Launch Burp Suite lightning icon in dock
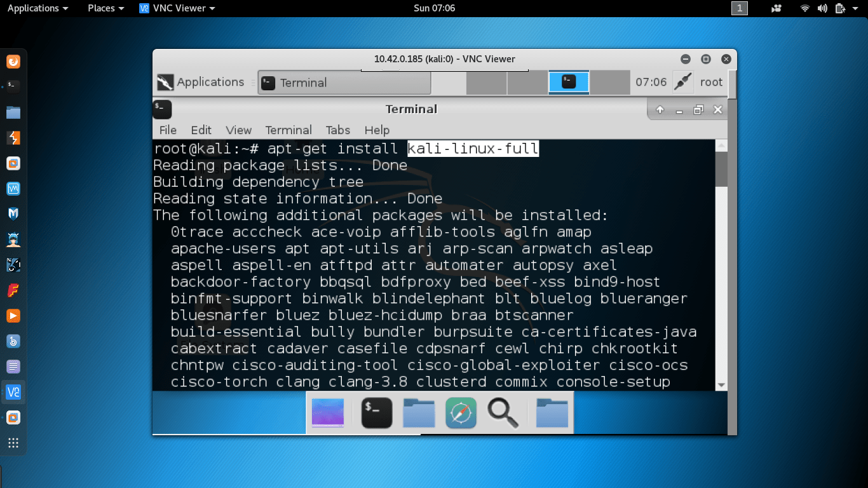The image size is (868, 488). coord(13,138)
